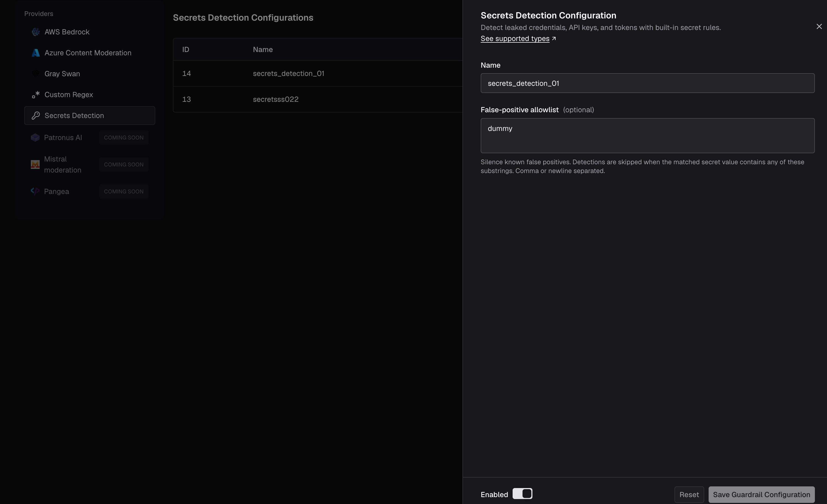The image size is (827, 504).
Task: Select Secrets Detection in the providers list
Action: pyautogui.click(x=90, y=115)
